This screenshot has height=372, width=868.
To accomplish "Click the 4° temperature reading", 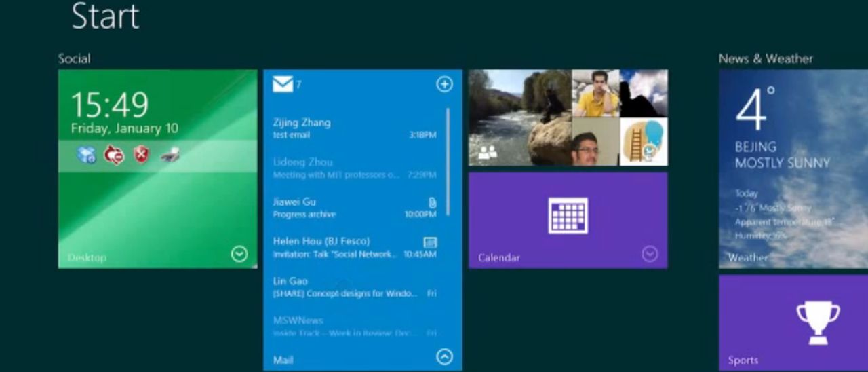I will 755,108.
